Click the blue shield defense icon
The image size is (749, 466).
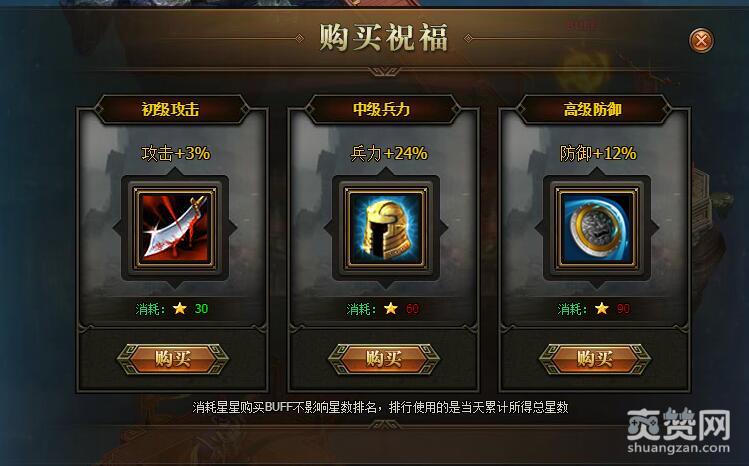pos(597,228)
